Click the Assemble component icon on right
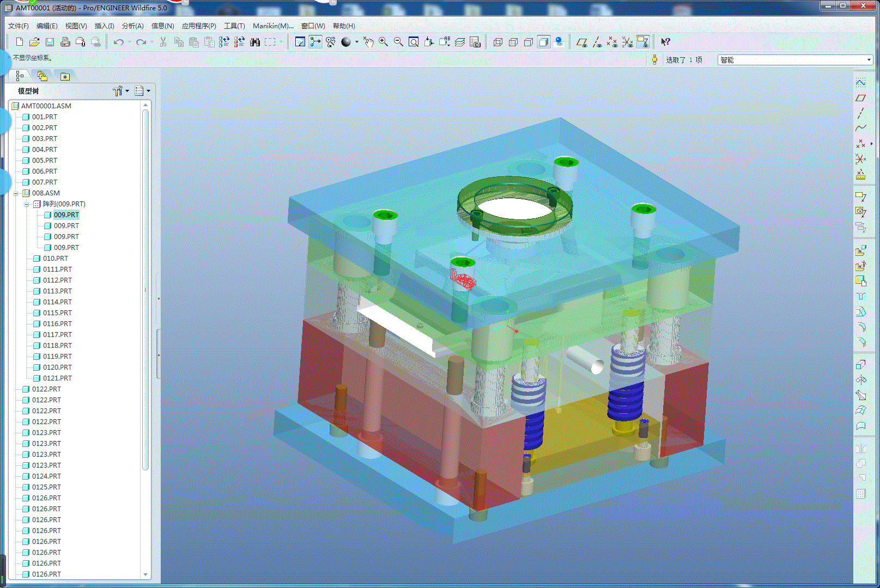The image size is (880, 588). pyautogui.click(x=860, y=250)
